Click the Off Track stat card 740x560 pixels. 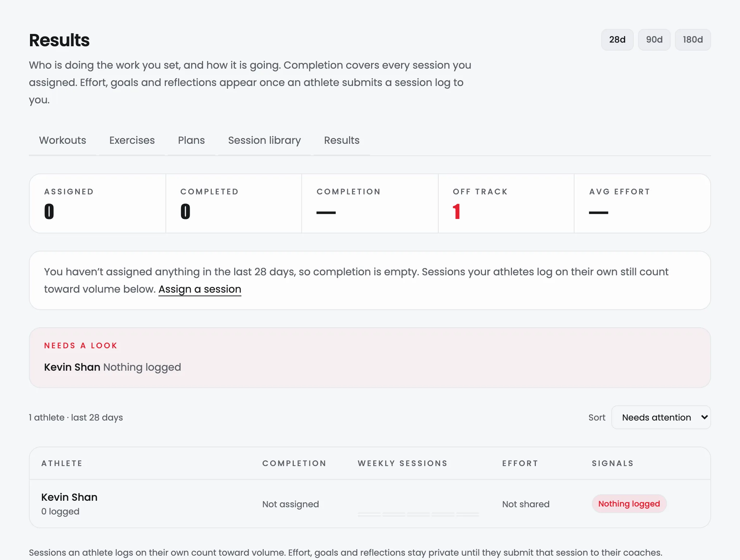pyautogui.click(x=506, y=203)
